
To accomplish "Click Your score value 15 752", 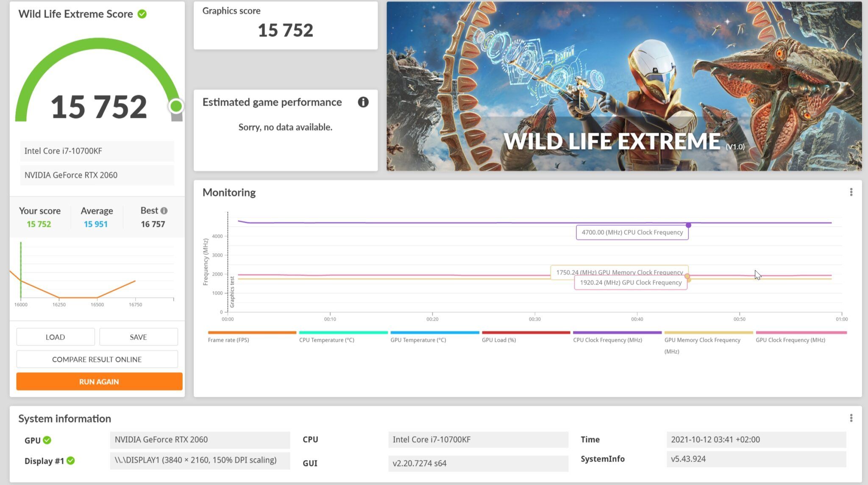I will click(x=39, y=224).
